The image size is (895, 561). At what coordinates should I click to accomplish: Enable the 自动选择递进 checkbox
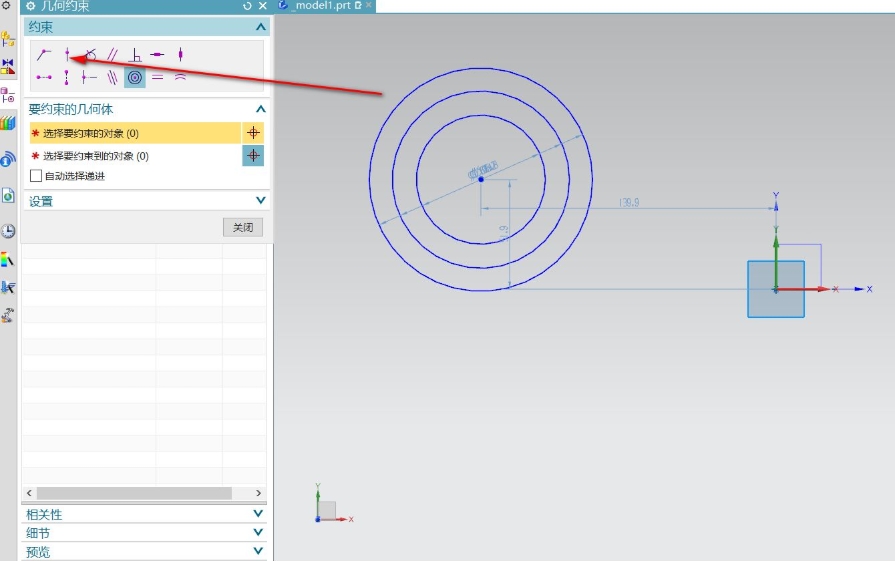[x=36, y=176]
